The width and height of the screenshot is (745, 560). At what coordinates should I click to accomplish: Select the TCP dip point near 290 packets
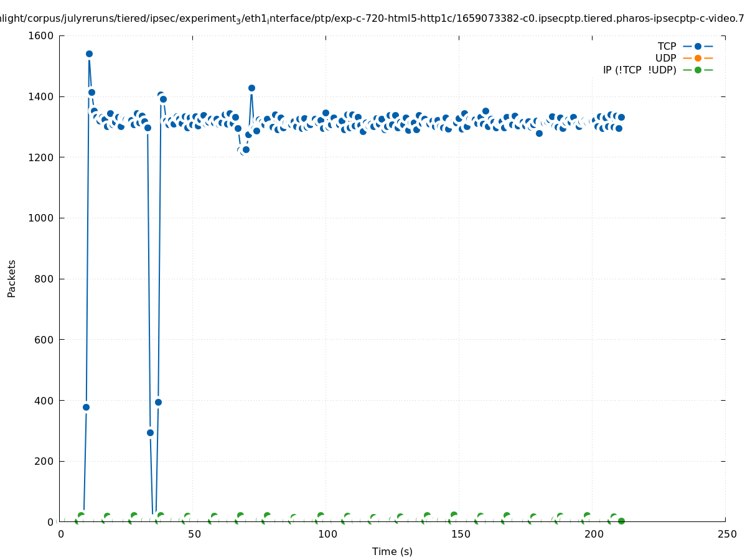[150, 432]
